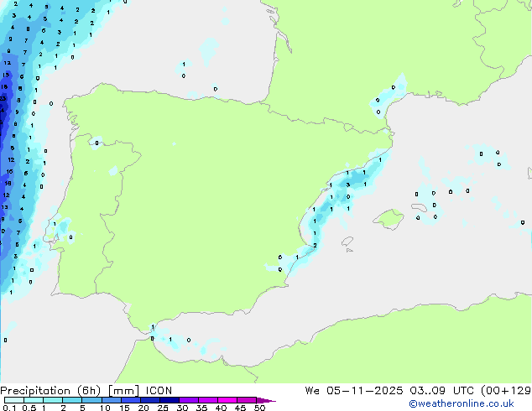Click the 20–25 mm legend color swatch
The height and width of the screenshot is (411, 532).
[x=150, y=400]
